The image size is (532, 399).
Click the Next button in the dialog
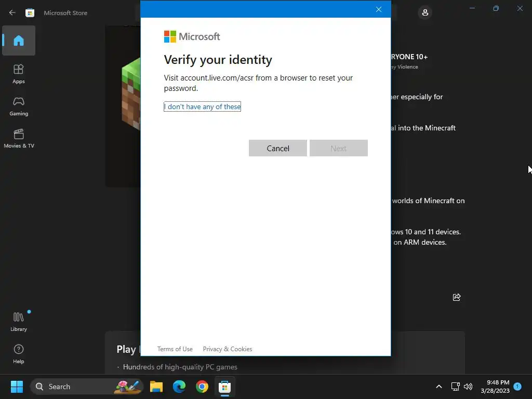tap(339, 148)
